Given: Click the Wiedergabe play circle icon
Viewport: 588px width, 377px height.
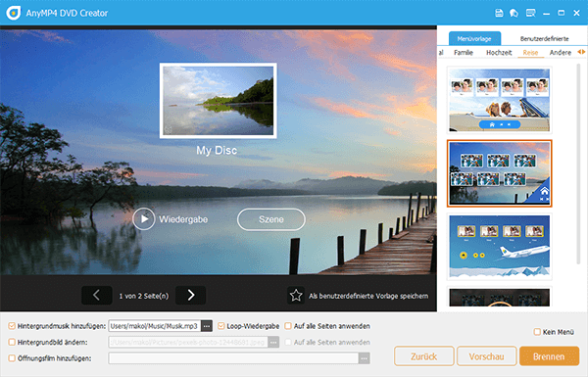Looking at the screenshot, I should click(144, 218).
